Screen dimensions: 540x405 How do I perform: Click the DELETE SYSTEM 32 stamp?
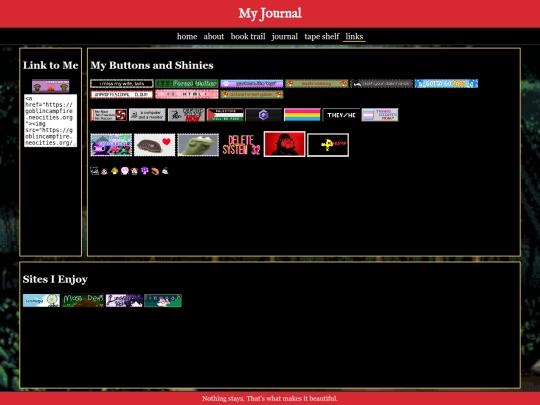[x=241, y=145]
